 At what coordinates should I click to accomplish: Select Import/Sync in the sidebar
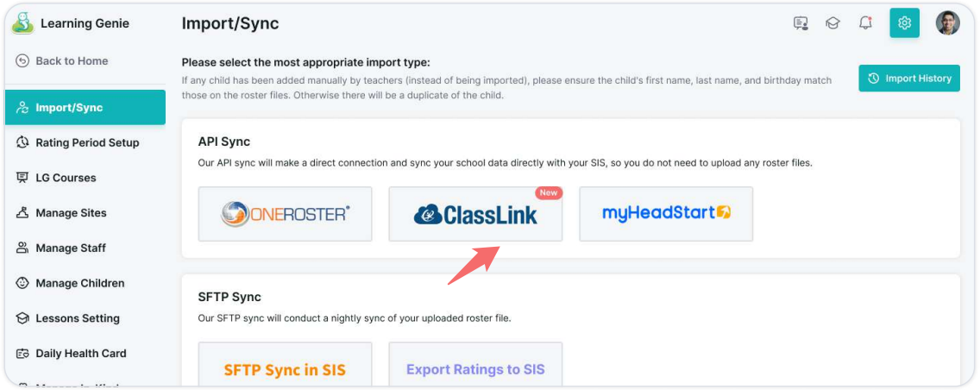[x=85, y=108]
